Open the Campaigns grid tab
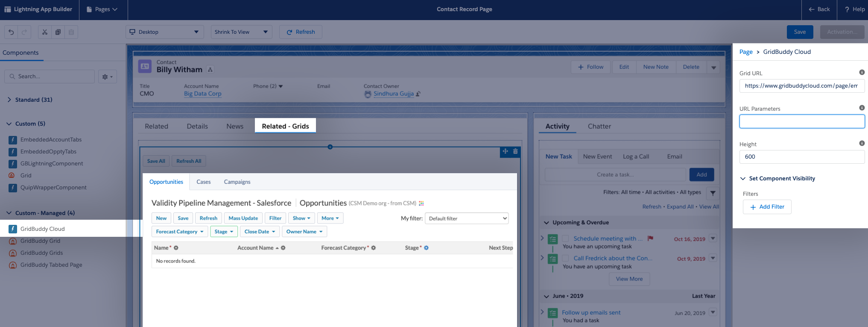 [237, 182]
